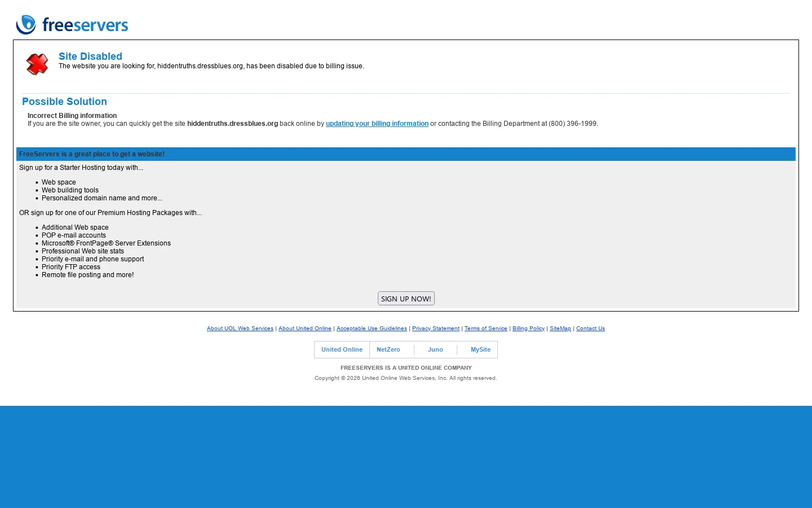812x508 pixels.
Task: Click the freeservers logo
Action: tap(72, 25)
